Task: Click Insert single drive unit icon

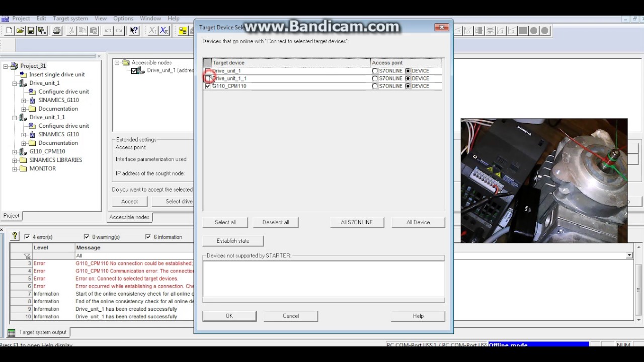Action: point(23,74)
